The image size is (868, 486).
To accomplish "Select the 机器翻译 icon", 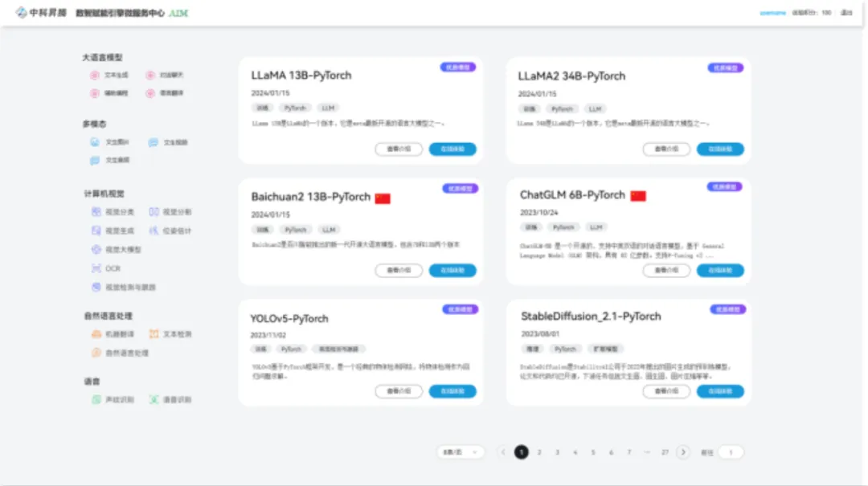I will click(x=96, y=334).
